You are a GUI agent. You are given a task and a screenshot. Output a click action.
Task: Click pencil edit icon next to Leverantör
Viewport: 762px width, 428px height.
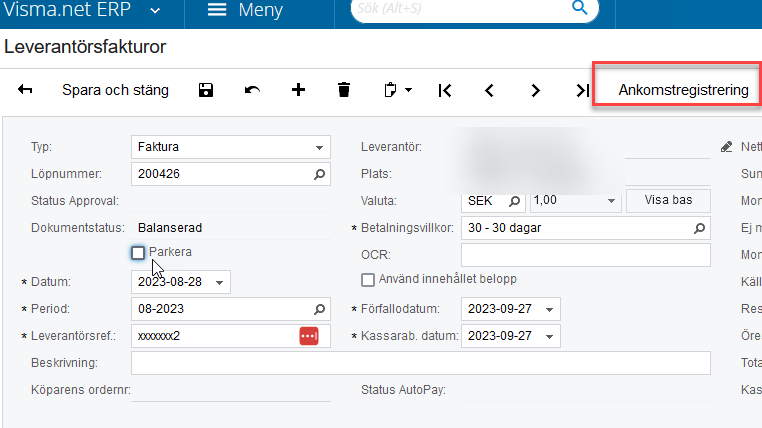click(727, 147)
